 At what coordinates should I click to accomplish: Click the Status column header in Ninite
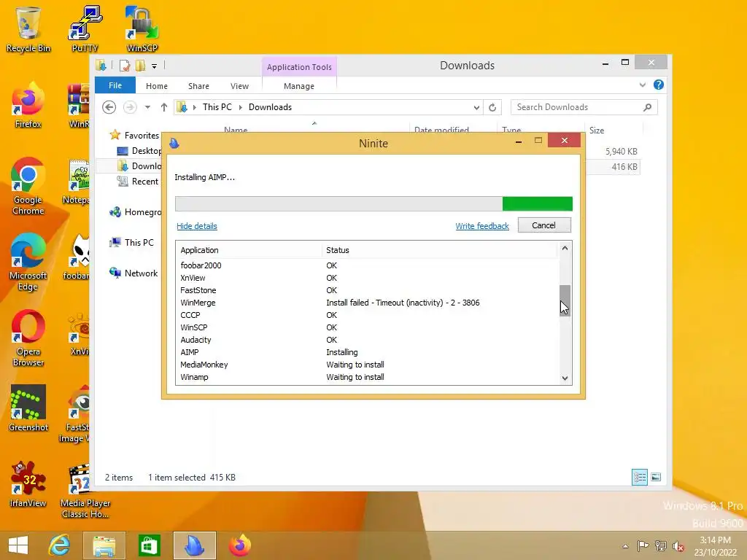439,250
